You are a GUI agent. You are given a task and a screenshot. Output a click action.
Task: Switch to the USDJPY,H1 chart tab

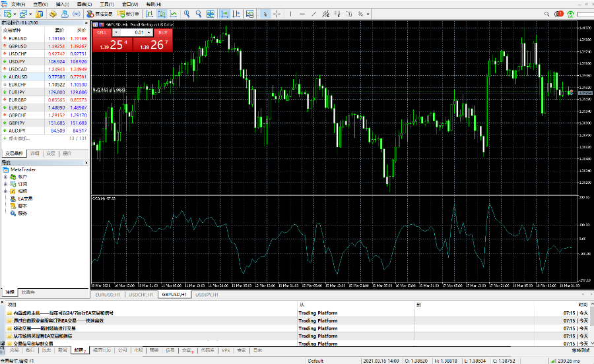(209, 294)
